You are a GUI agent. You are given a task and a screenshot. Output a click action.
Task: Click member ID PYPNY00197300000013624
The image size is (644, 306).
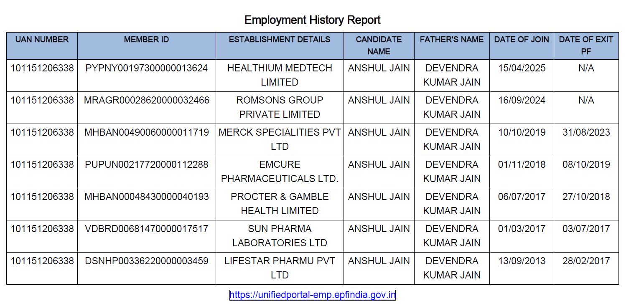click(x=146, y=68)
